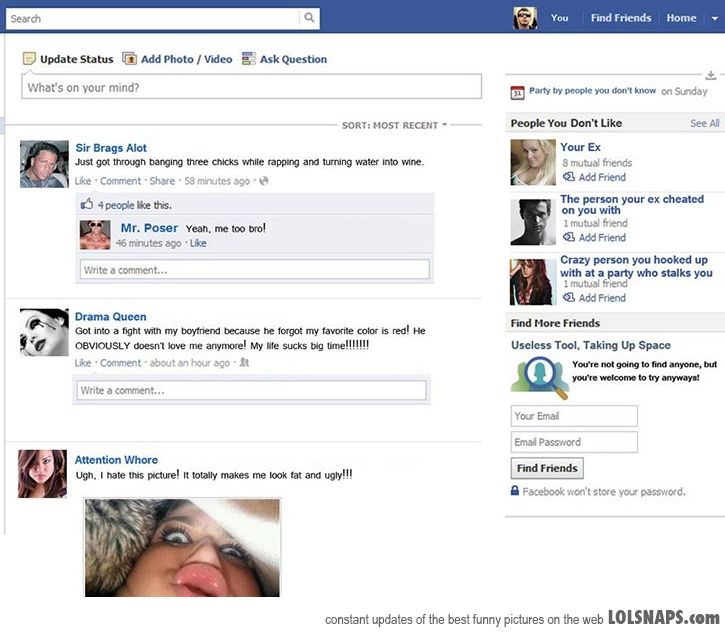Select the Add Photo / Video tab
The image size is (725, 637).
(x=177, y=59)
